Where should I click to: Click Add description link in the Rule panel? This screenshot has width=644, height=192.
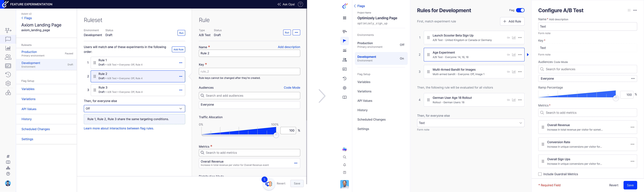coord(289,47)
